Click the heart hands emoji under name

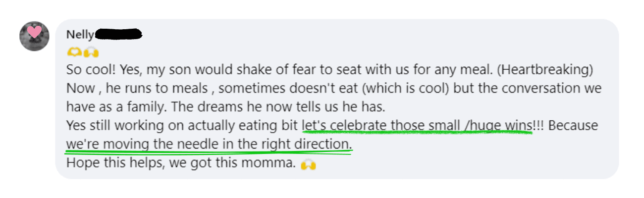73,51
